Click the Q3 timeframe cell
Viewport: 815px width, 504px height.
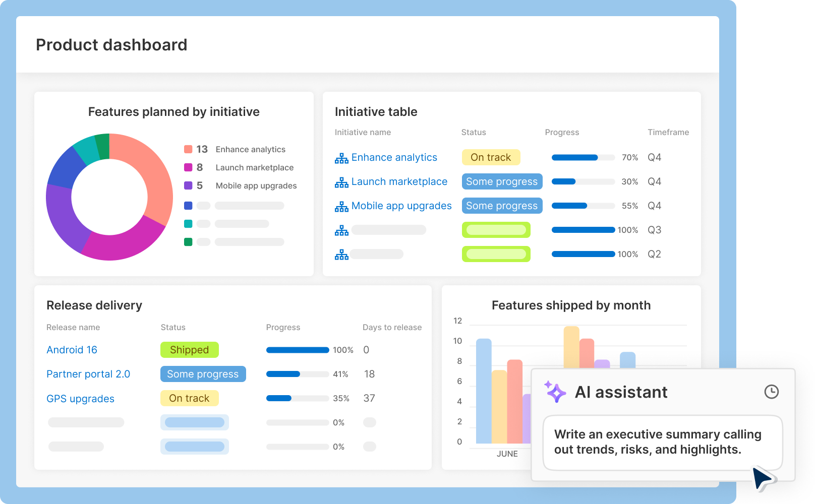(x=655, y=230)
